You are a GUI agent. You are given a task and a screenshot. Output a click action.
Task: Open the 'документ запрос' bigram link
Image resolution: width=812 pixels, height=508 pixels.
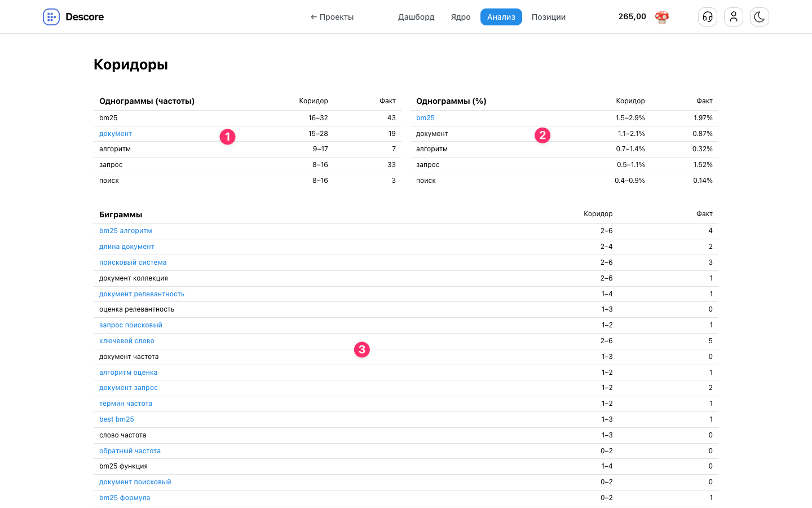(129, 388)
